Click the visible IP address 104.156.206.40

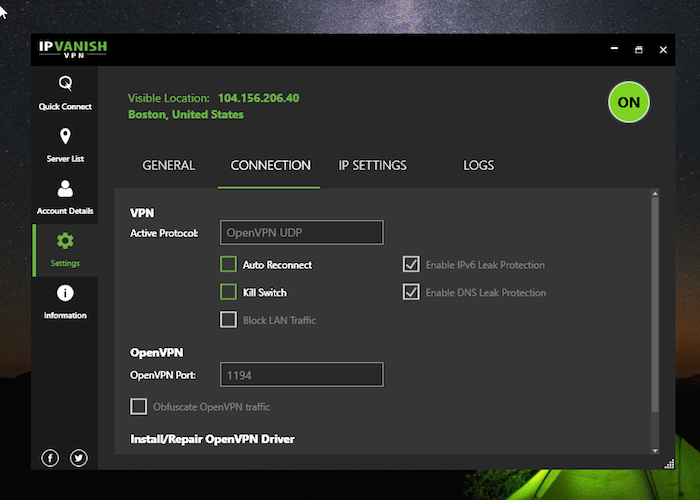(x=258, y=98)
